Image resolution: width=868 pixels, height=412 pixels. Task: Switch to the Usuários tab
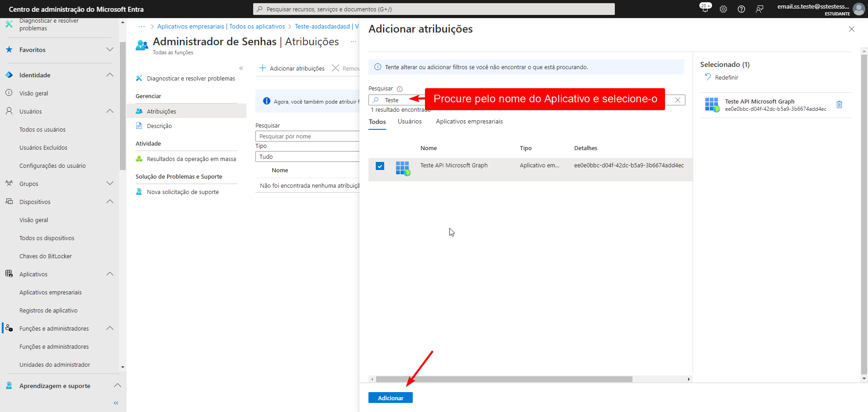(410, 121)
